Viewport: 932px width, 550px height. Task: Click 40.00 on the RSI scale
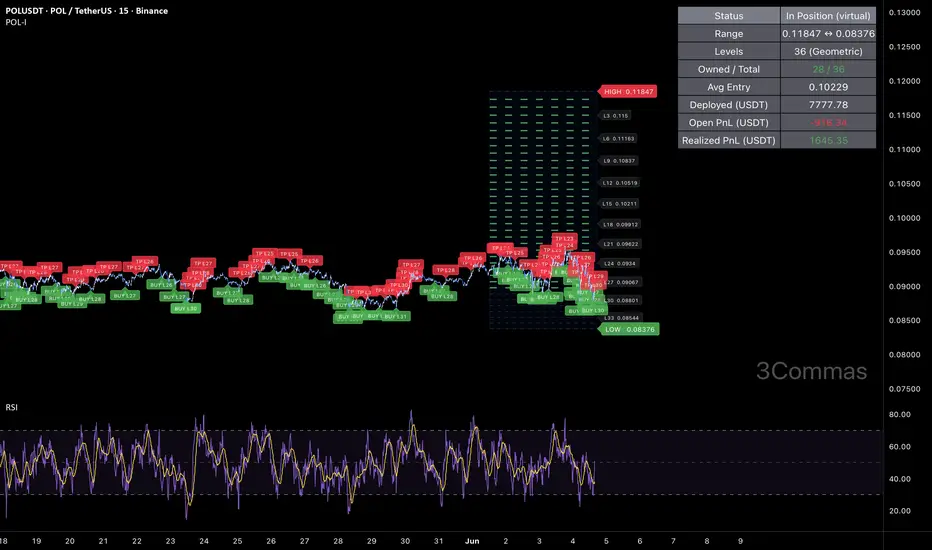[x=899, y=479]
